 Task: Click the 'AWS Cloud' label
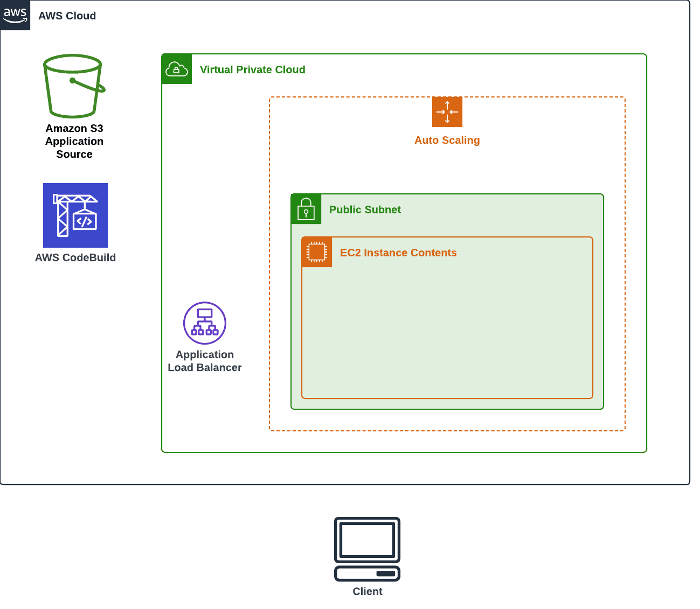pos(67,16)
